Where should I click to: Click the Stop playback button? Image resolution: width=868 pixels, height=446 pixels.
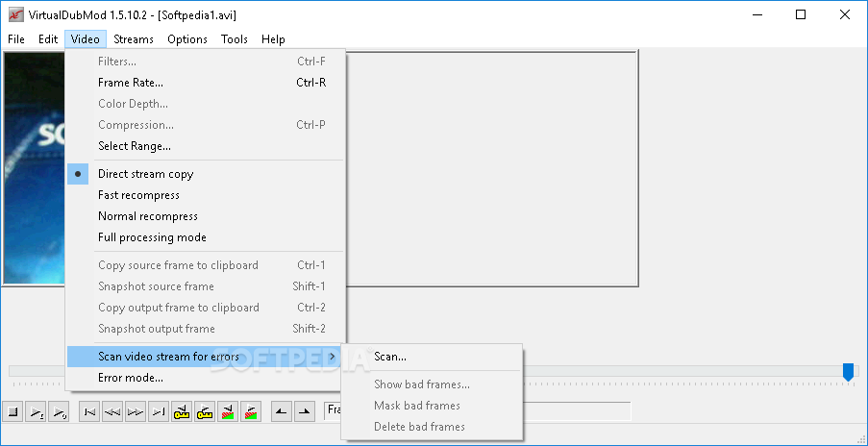13,411
